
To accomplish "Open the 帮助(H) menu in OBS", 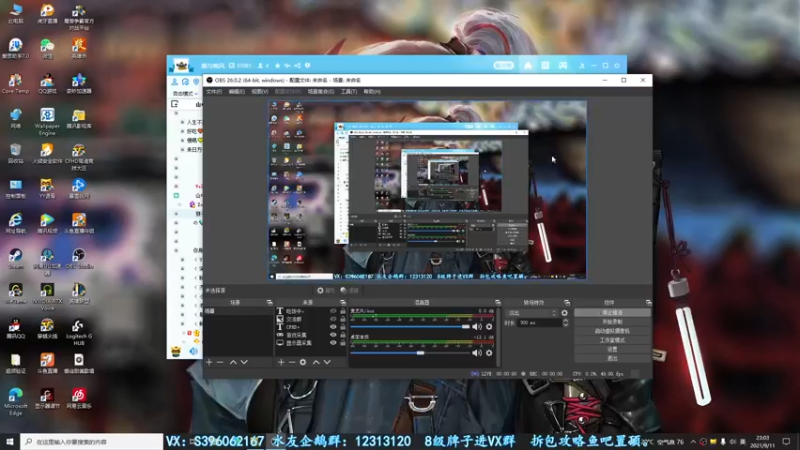I will [x=372, y=92].
